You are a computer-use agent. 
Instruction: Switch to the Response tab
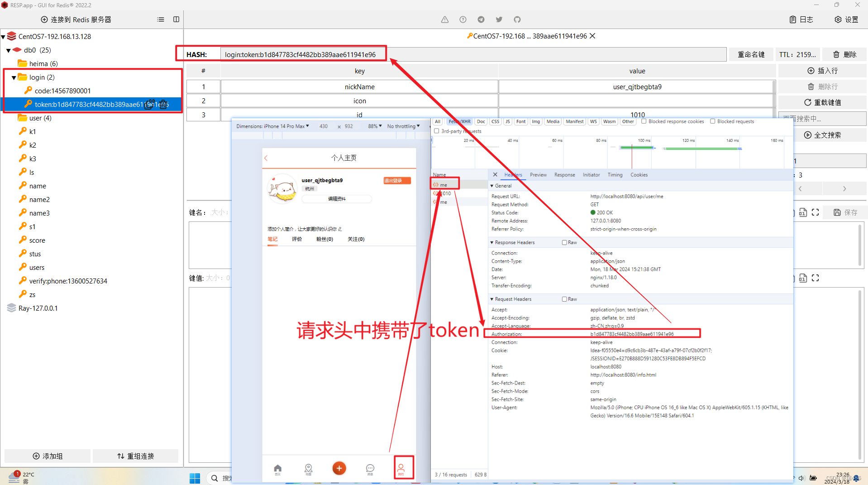pyautogui.click(x=564, y=175)
